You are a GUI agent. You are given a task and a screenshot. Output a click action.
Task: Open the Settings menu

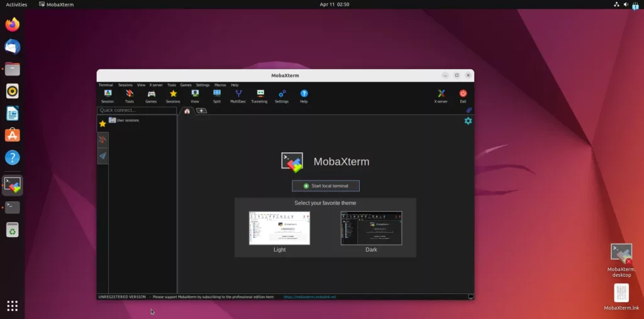click(x=203, y=85)
